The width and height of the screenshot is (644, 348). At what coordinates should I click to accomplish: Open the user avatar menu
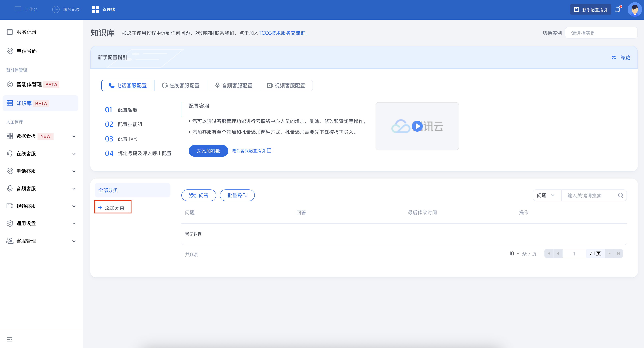(x=635, y=9)
